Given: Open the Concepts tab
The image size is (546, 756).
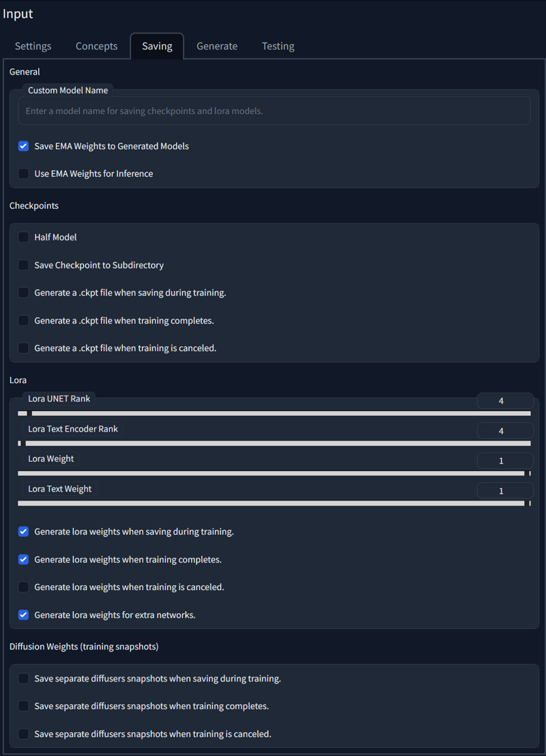Looking at the screenshot, I should coord(96,46).
